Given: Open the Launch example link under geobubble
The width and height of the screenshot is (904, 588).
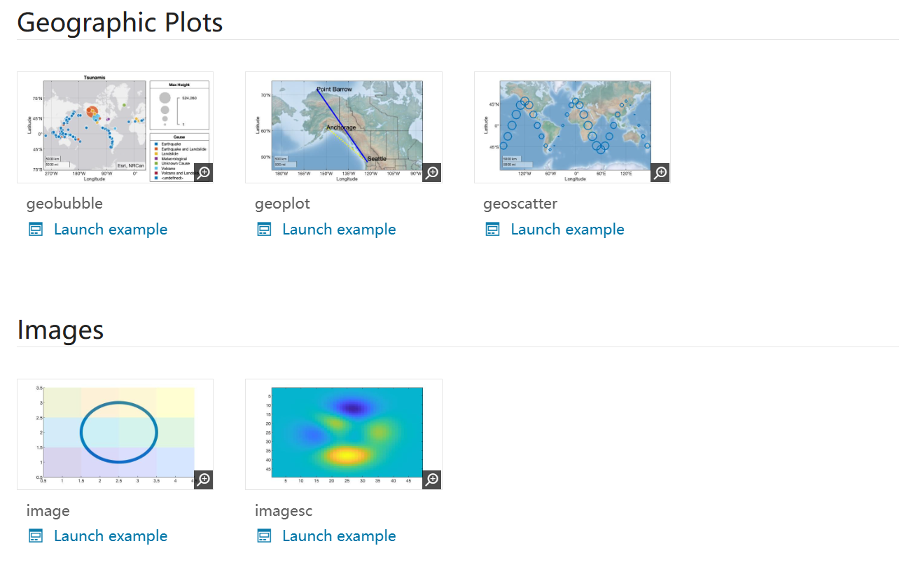Looking at the screenshot, I should coord(111,230).
